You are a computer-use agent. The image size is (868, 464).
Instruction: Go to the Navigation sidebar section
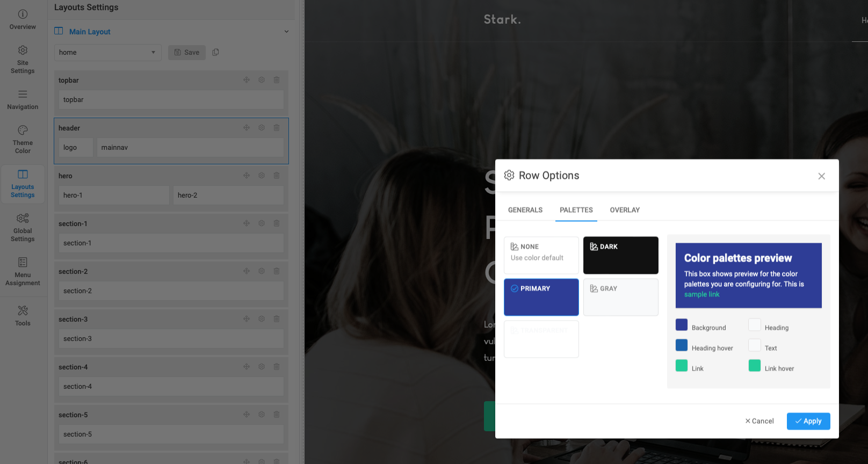point(23,100)
